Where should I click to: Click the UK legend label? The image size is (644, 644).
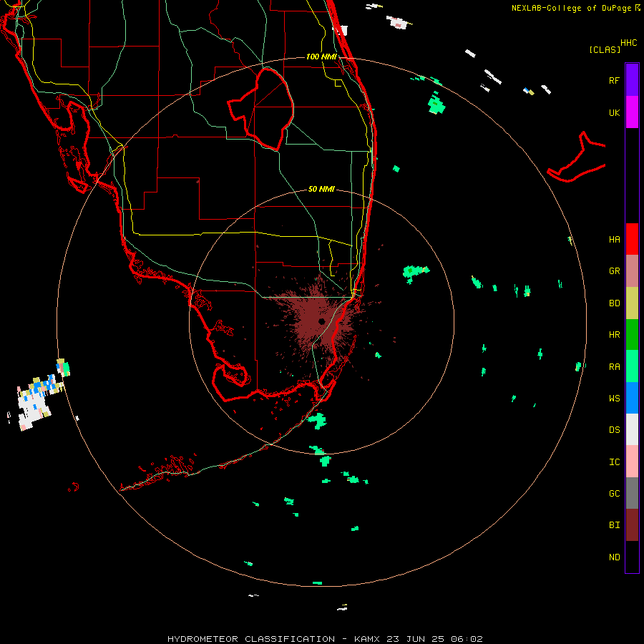[614, 112]
